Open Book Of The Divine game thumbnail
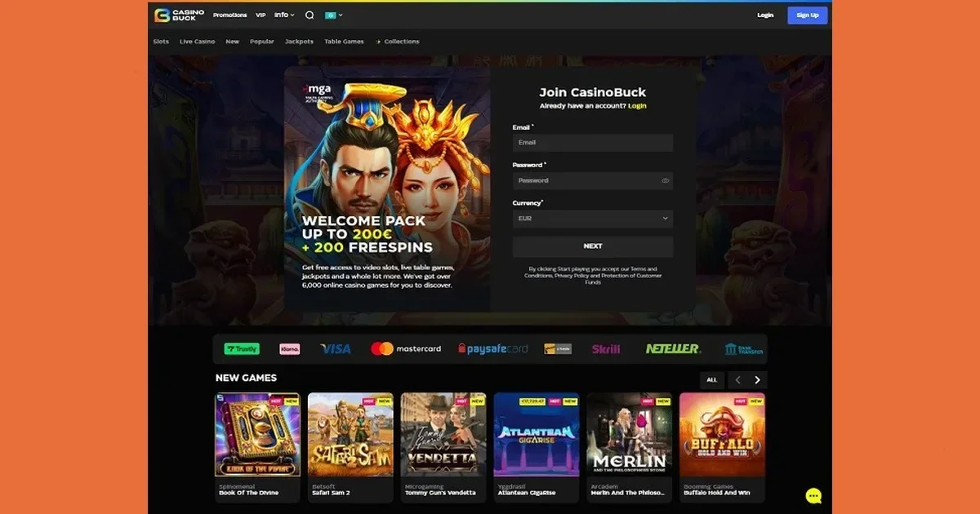The width and height of the screenshot is (980, 514). coord(257,435)
